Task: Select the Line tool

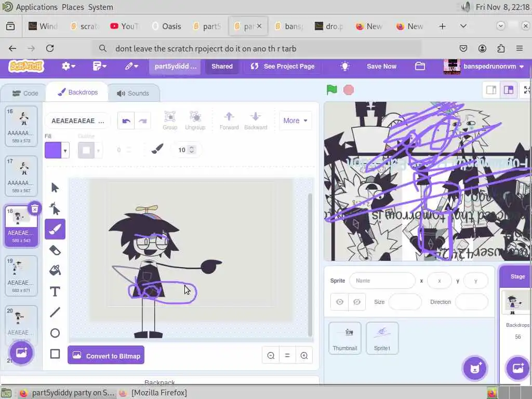Action: pos(55,312)
